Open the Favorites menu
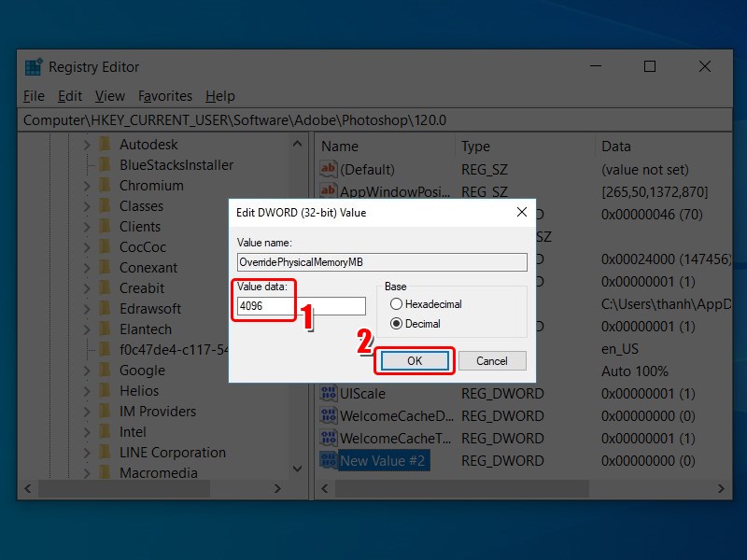Viewport: 747px width, 560px height. click(164, 96)
